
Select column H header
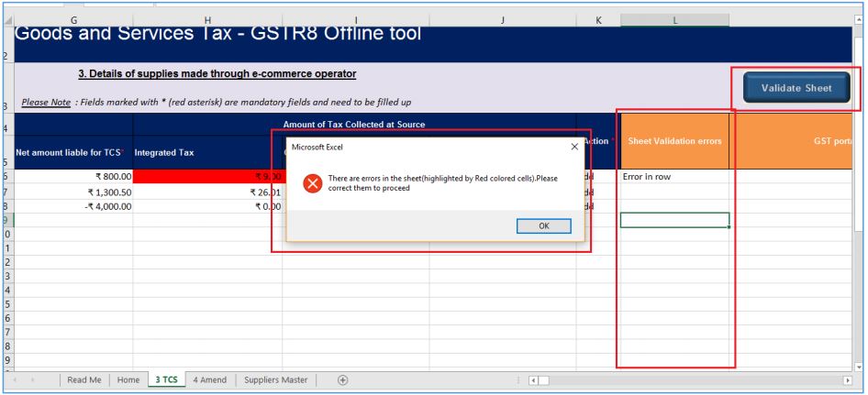pos(207,20)
